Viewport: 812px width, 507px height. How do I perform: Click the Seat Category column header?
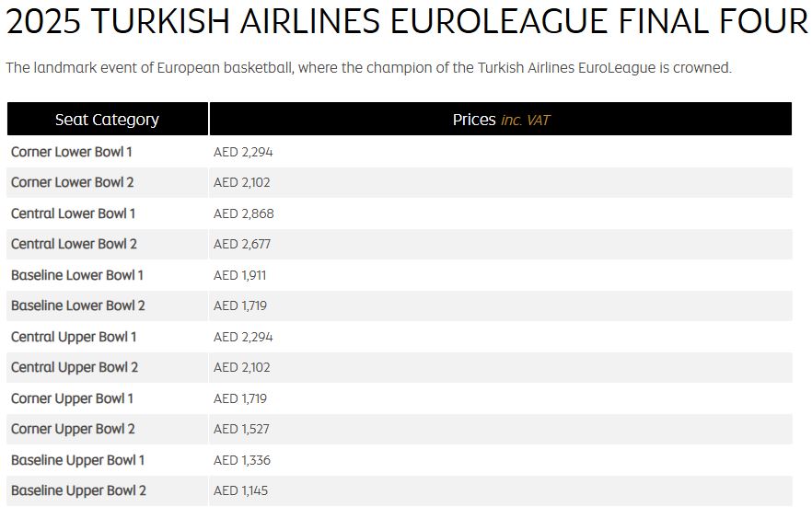(107, 120)
